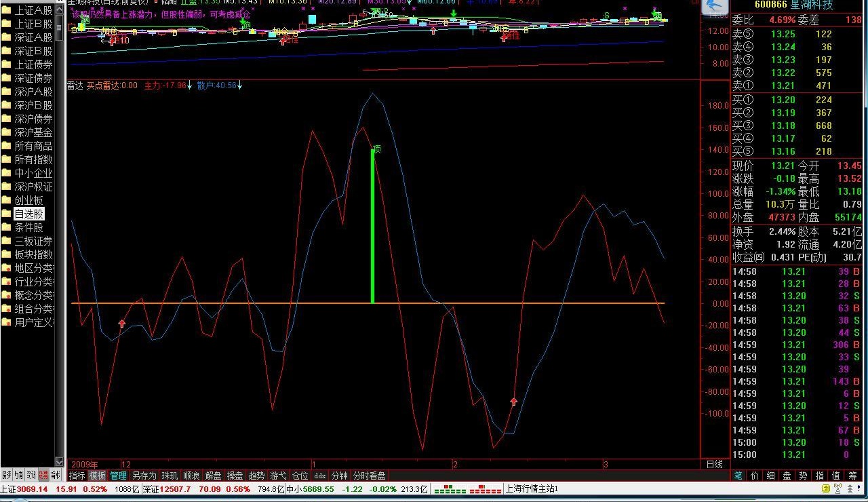
Task: Switch to the 笔 tick tab
Action: (x=738, y=476)
